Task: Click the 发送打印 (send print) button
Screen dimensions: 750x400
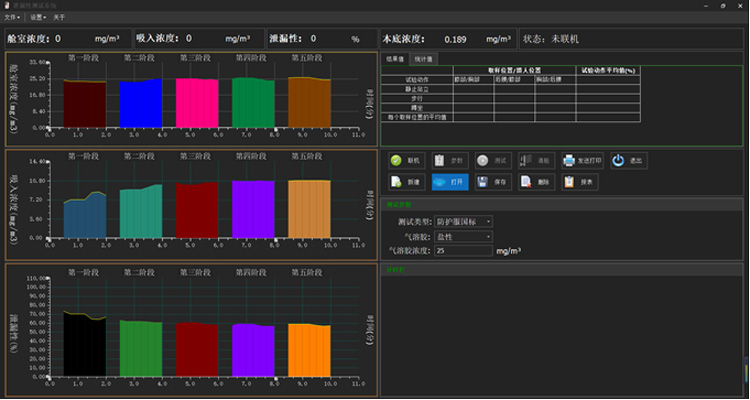Action: click(x=581, y=161)
